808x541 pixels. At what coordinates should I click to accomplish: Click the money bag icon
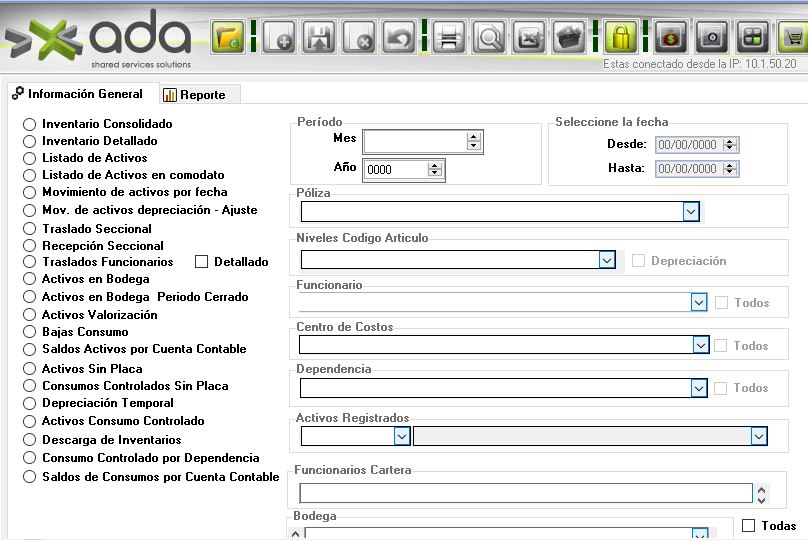coord(671,37)
